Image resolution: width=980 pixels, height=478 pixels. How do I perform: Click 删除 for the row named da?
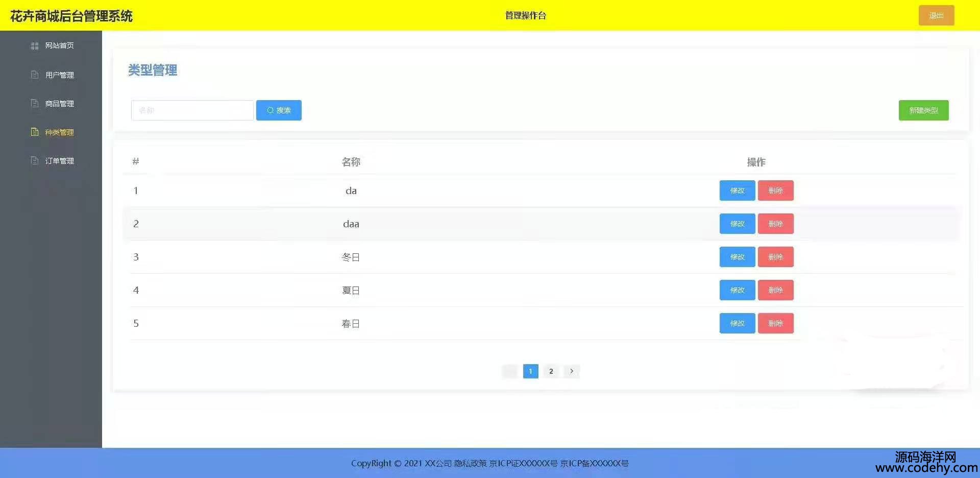[x=775, y=190]
